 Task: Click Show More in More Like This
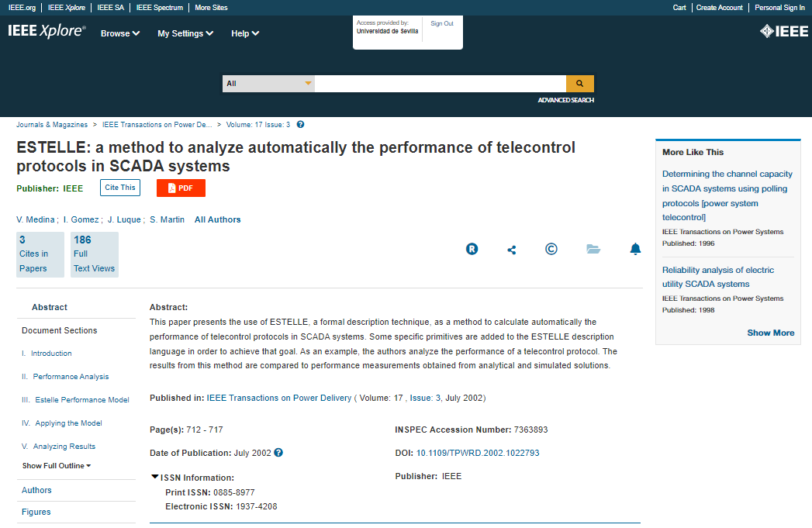(x=770, y=333)
